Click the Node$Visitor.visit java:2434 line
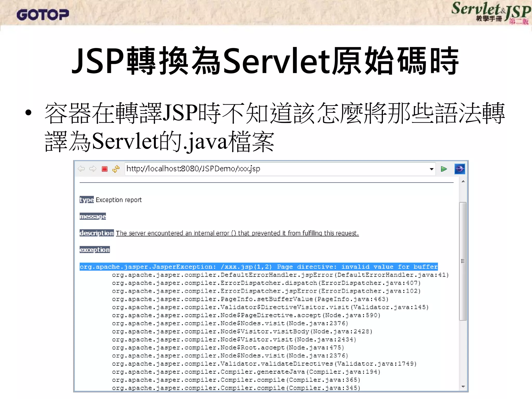This screenshot has height=399, width=532. pyautogui.click(x=234, y=340)
